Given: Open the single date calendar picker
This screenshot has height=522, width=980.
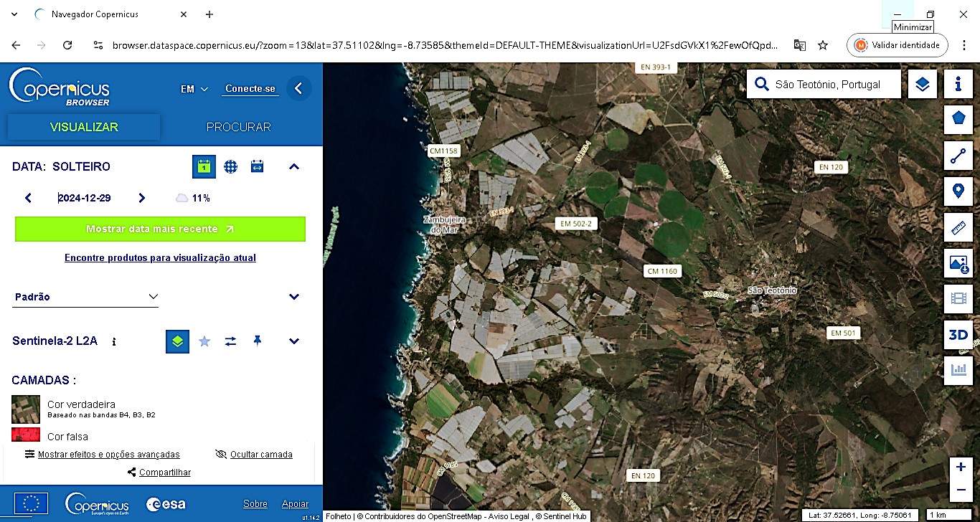Looking at the screenshot, I should (x=204, y=166).
